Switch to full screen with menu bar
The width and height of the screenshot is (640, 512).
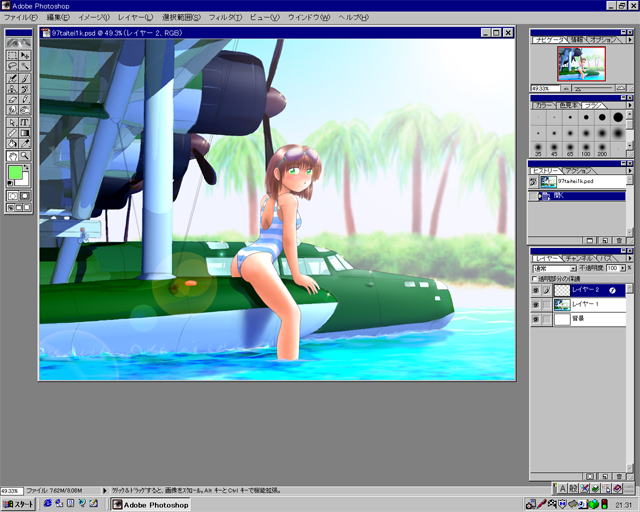(x=19, y=207)
